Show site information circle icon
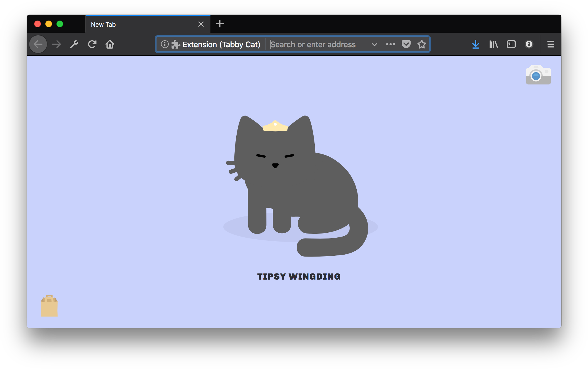Image resolution: width=588 pixels, height=369 pixels. [165, 44]
